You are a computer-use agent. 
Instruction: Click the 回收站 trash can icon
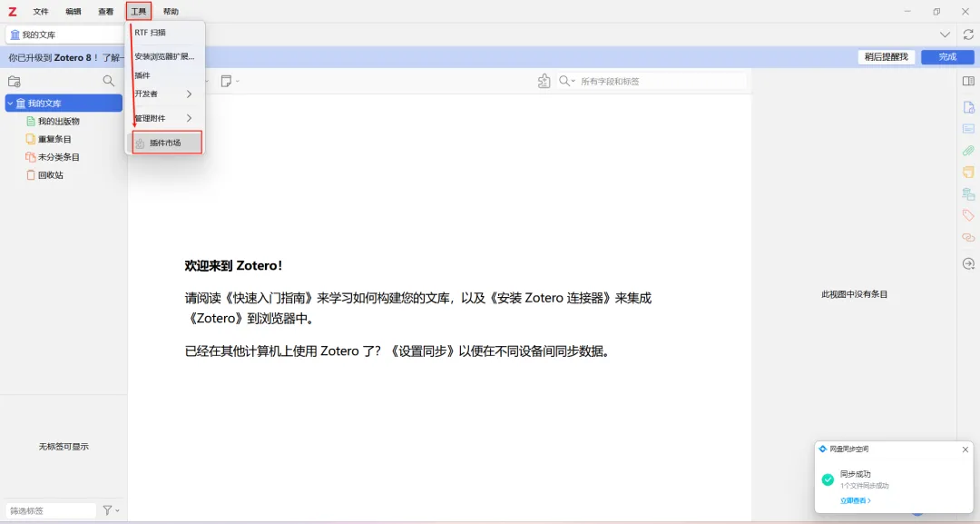click(x=31, y=175)
